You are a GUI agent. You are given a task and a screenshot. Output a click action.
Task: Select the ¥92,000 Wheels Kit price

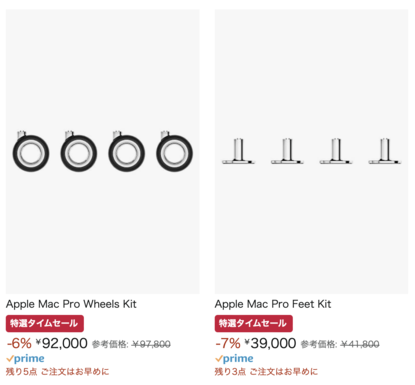coord(62,343)
